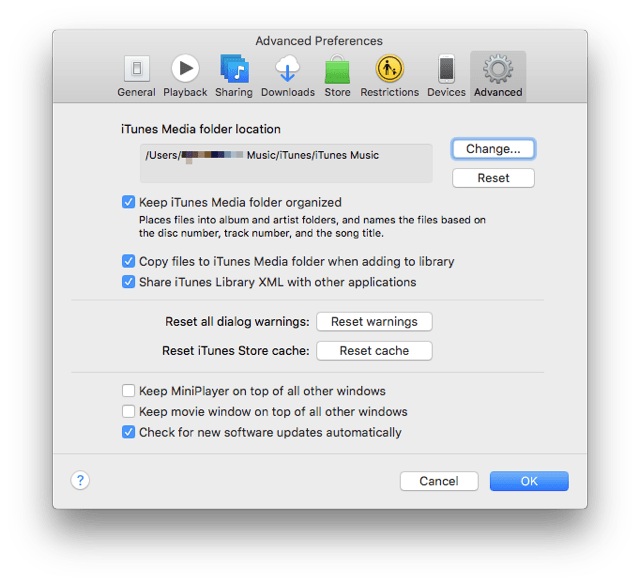Click the Change... media folder button
This screenshot has height=584, width=640.
point(493,149)
